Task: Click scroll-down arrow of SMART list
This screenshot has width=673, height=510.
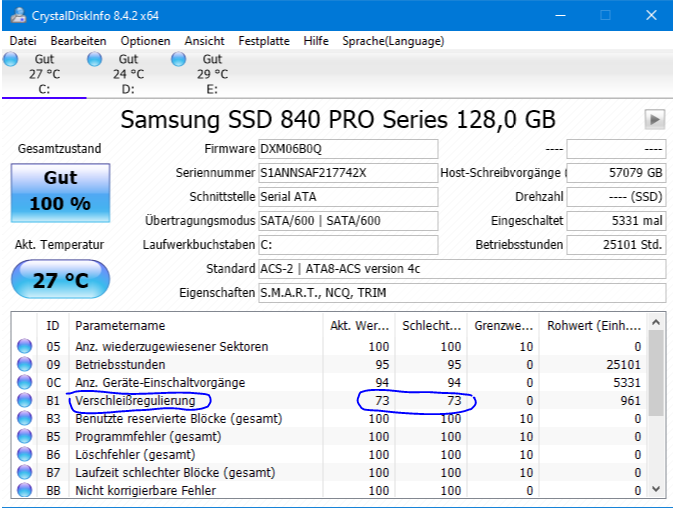Action: click(x=655, y=489)
